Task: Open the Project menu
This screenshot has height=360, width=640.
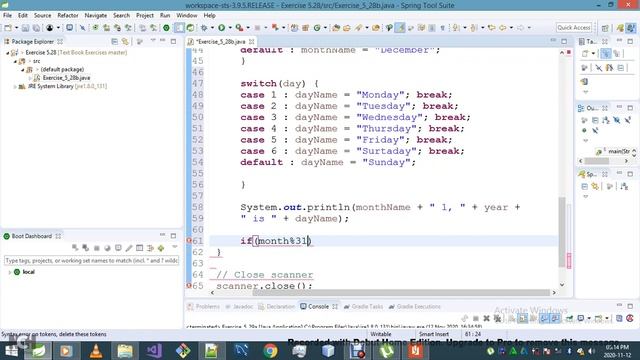Action: pyautogui.click(x=144, y=16)
